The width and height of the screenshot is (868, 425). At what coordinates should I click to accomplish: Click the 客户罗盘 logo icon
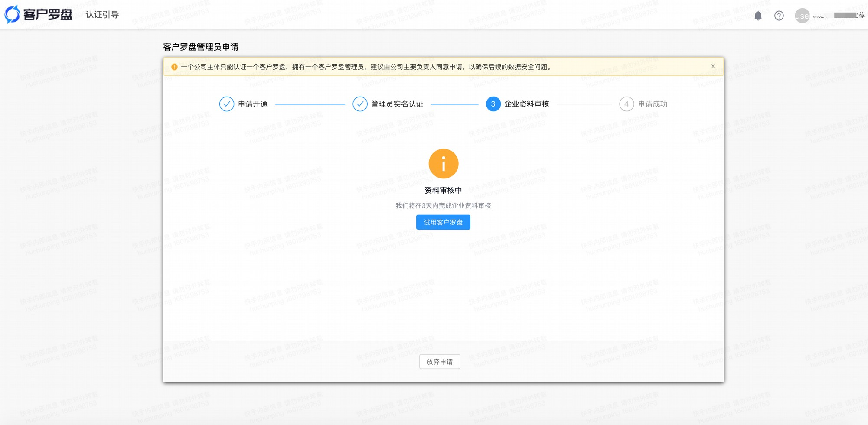(13, 14)
